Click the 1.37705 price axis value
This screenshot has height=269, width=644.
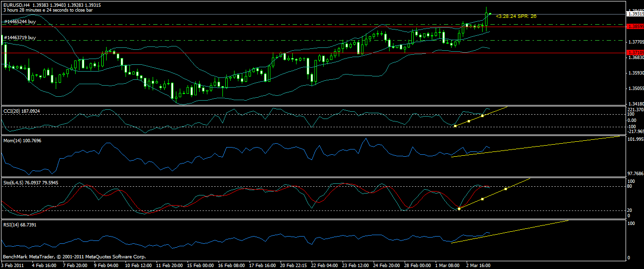[x=635, y=42]
